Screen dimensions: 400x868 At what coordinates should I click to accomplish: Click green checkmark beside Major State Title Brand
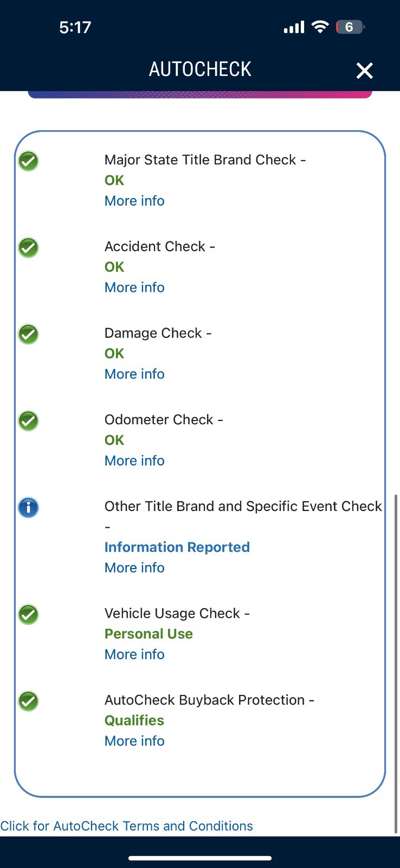click(x=28, y=161)
